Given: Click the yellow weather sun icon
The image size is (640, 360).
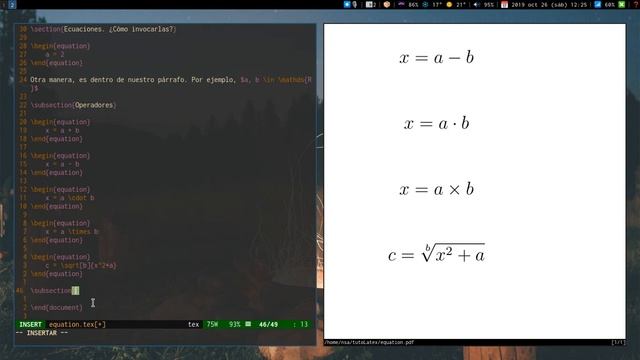Looking at the screenshot, I should click(449, 4).
